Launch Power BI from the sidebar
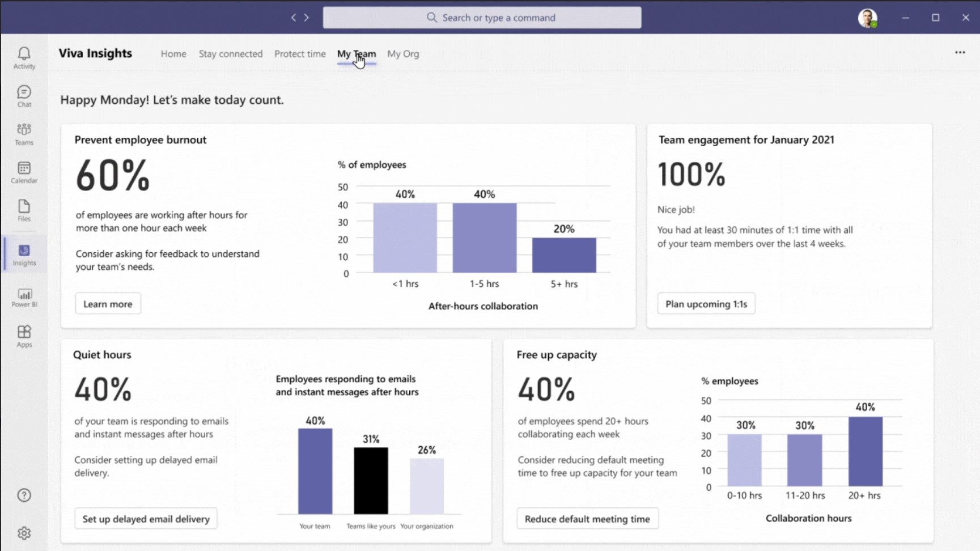The height and width of the screenshot is (551, 980). coord(24,298)
